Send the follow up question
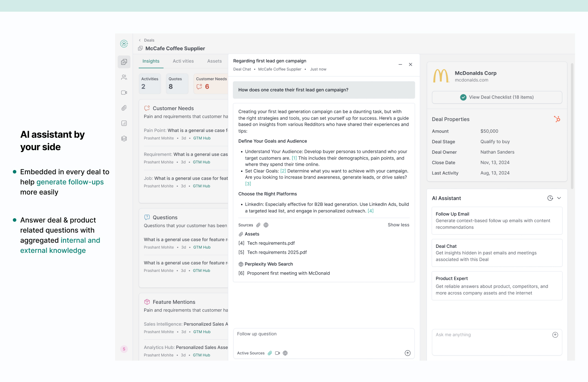The height and width of the screenshot is (382, 588). pos(408,353)
